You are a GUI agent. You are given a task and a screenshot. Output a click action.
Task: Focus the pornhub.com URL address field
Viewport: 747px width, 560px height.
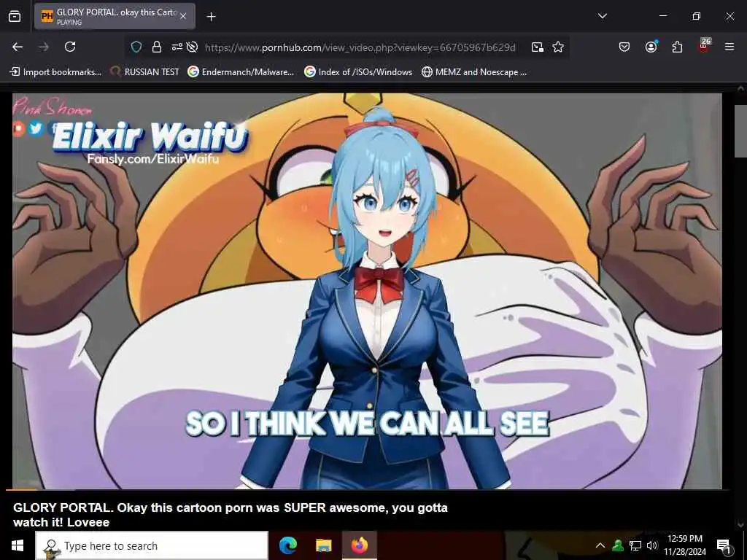360,47
